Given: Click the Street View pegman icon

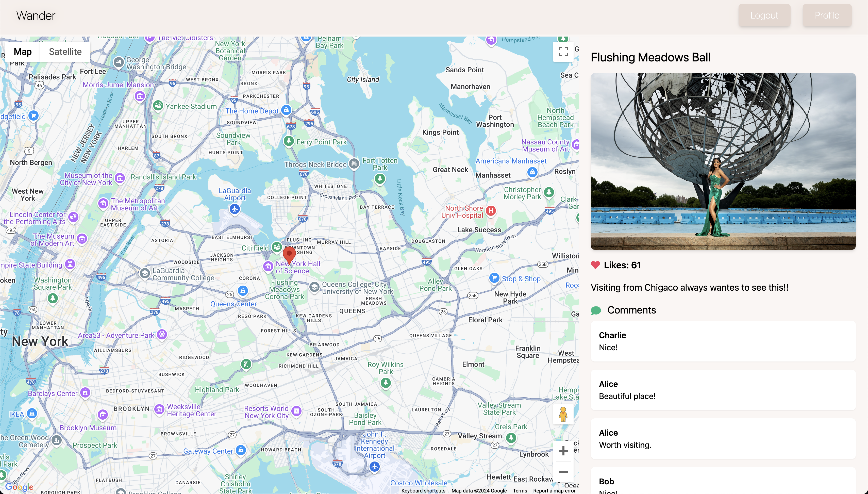Looking at the screenshot, I should click(563, 414).
